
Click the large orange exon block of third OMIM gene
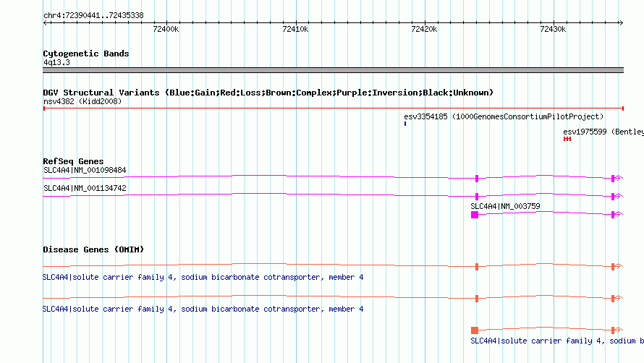tap(475, 330)
